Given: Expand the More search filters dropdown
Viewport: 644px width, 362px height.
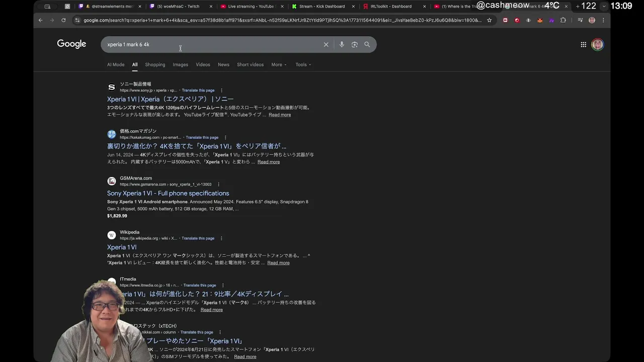Looking at the screenshot, I should [279, 64].
